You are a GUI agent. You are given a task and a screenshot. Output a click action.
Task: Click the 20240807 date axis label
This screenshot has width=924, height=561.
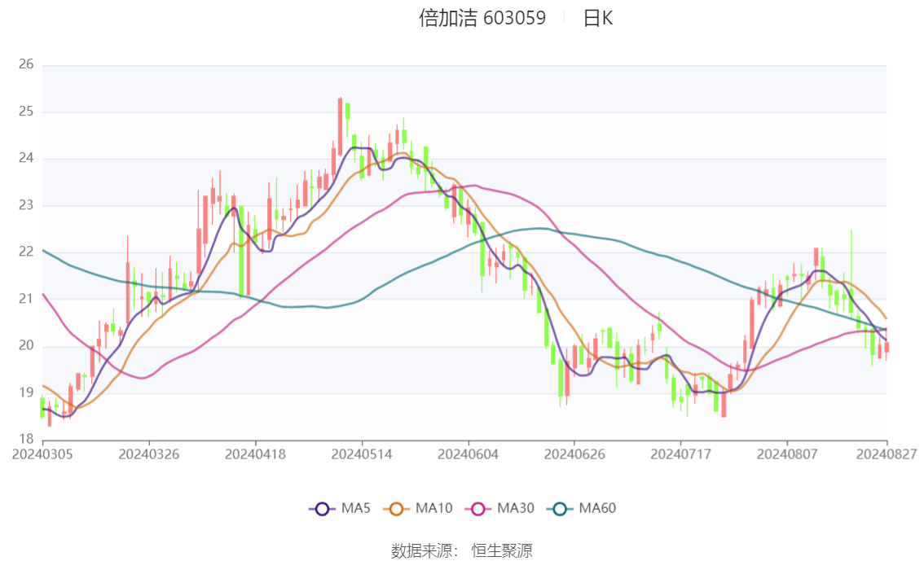point(787,454)
